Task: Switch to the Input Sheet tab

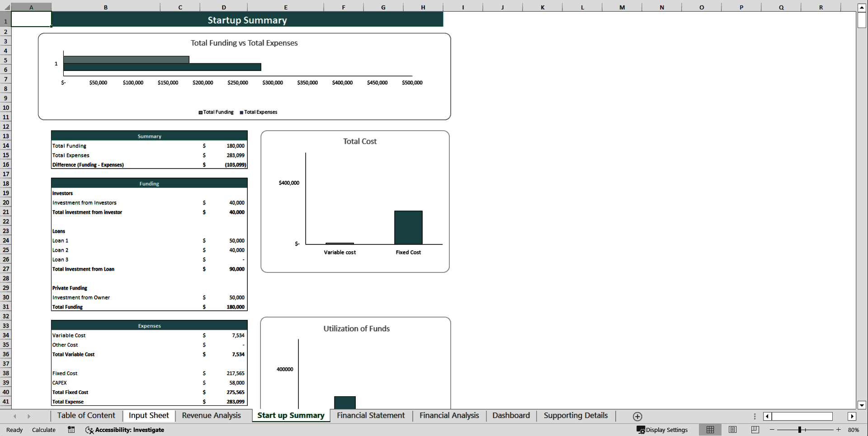Action: 148,415
